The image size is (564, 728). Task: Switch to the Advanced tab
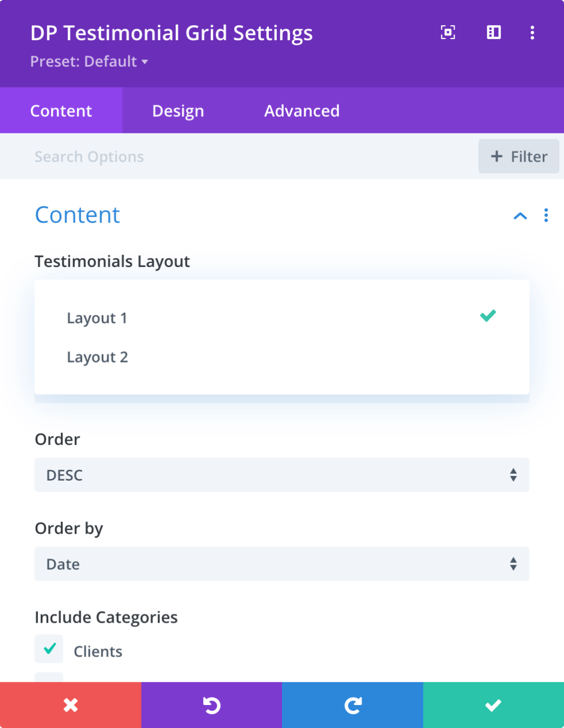pos(302,110)
